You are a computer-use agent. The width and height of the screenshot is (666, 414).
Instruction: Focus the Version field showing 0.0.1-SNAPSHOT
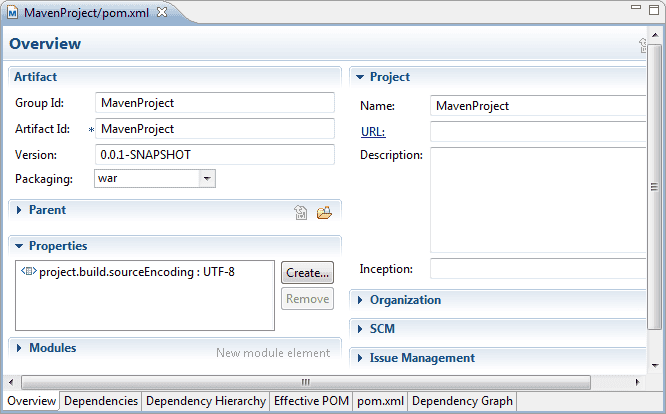point(215,155)
